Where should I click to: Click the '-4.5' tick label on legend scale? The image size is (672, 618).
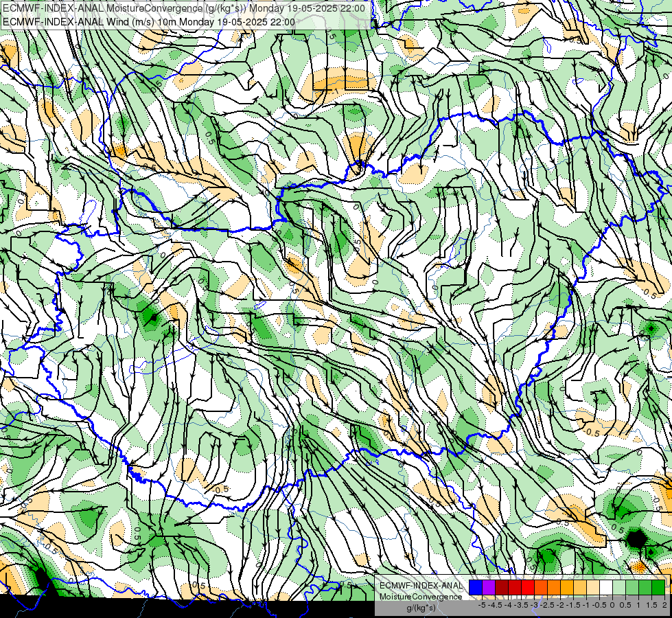point(495,605)
